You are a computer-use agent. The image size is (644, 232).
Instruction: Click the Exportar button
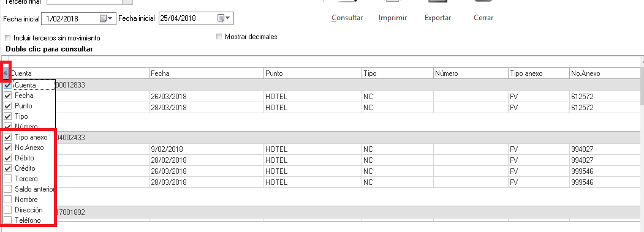[438, 18]
